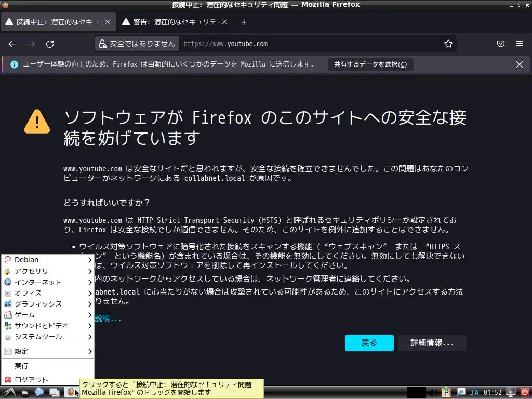Expand arrow next to システムツール entry
This screenshot has height=399, width=532.
90,337
